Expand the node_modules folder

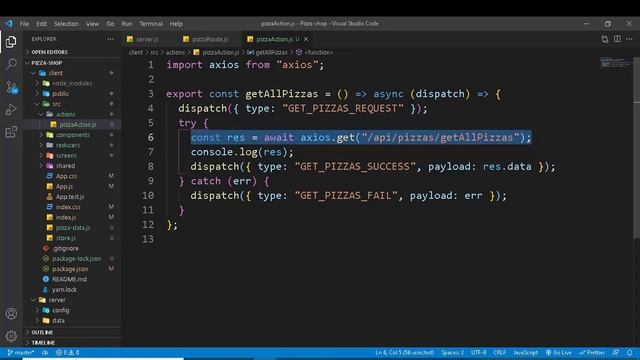click(x=72, y=83)
